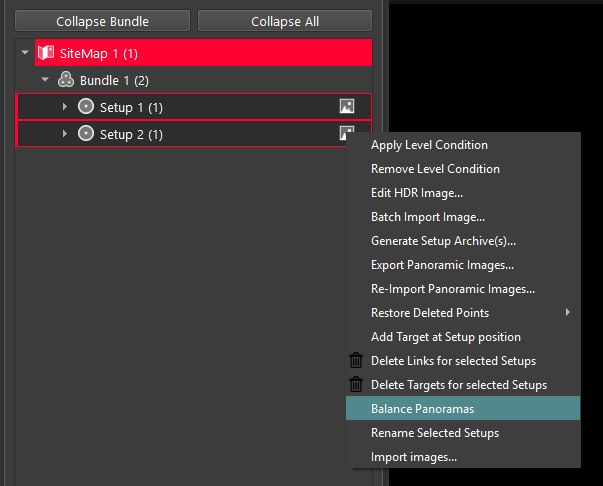Collapse the Bundle 1 tree node
The height and width of the screenshot is (486, 603).
point(45,80)
